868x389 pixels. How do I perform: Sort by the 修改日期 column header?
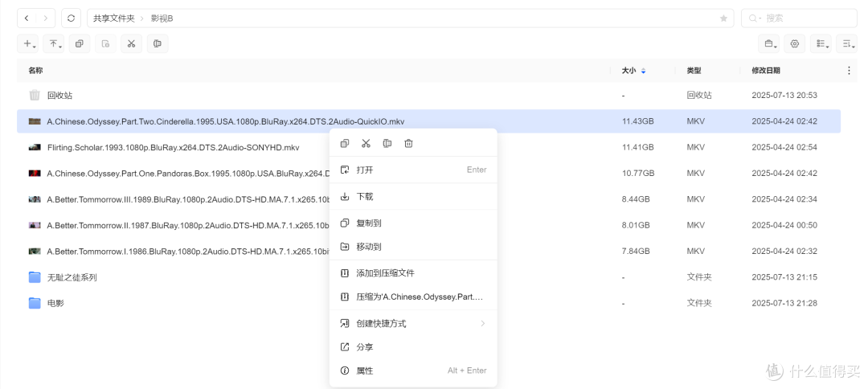[766, 71]
